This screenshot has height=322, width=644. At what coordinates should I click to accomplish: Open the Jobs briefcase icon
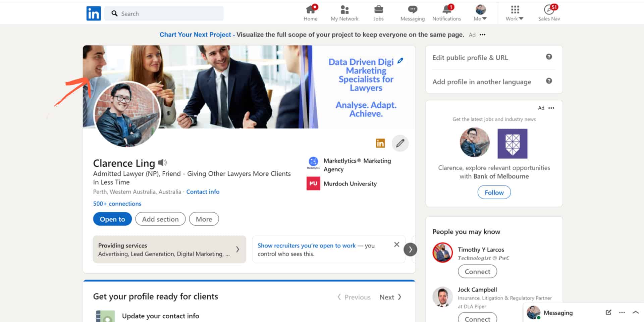click(x=378, y=9)
